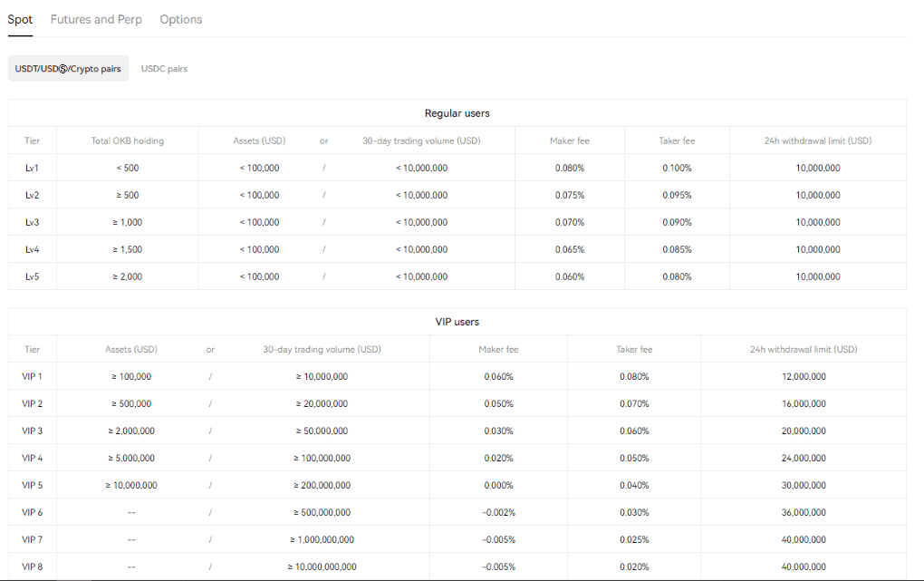The image size is (924, 581).
Task: Select the Spot tab
Action: pyautogui.click(x=20, y=19)
